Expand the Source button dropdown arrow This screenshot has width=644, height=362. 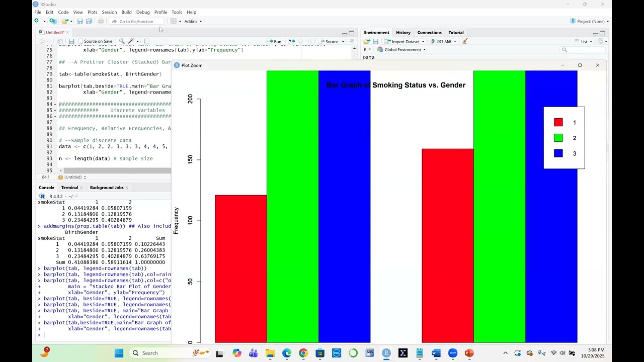tap(343, 41)
